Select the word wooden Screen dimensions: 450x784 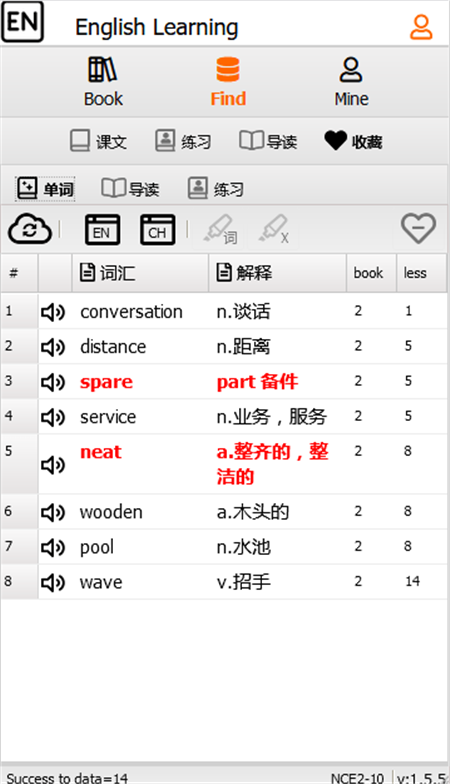(111, 512)
